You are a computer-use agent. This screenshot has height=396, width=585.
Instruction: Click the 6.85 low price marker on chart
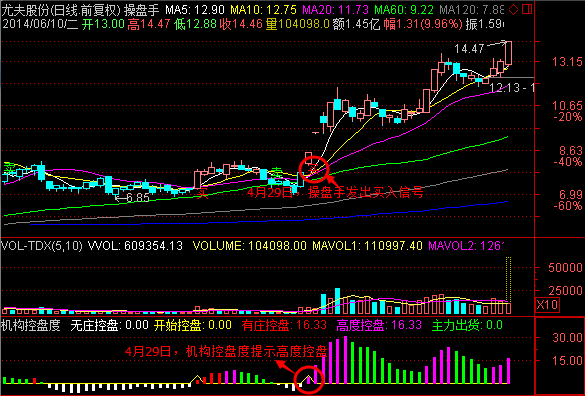pyautogui.click(x=138, y=198)
